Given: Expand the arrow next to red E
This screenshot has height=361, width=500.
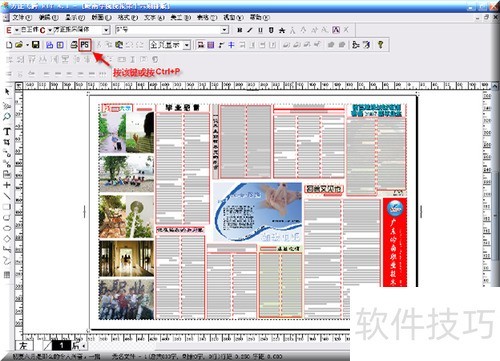Looking at the screenshot, I should pyautogui.click(x=16, y=30).
